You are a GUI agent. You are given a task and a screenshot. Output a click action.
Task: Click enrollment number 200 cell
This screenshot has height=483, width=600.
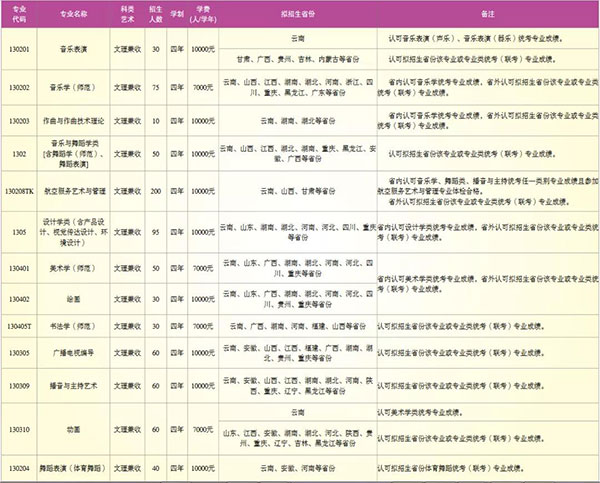(x=153, y=190)
